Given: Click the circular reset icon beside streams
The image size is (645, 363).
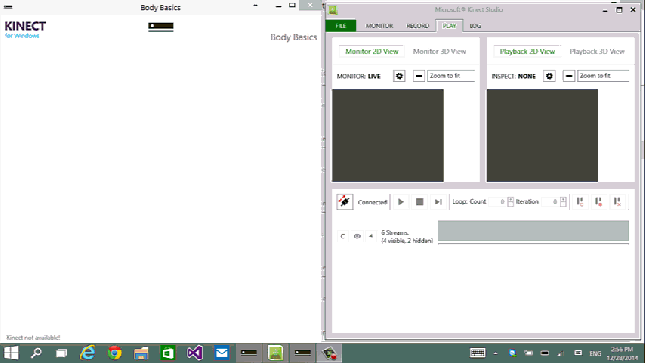Looking at the screenshot, I should coord(343,236).
